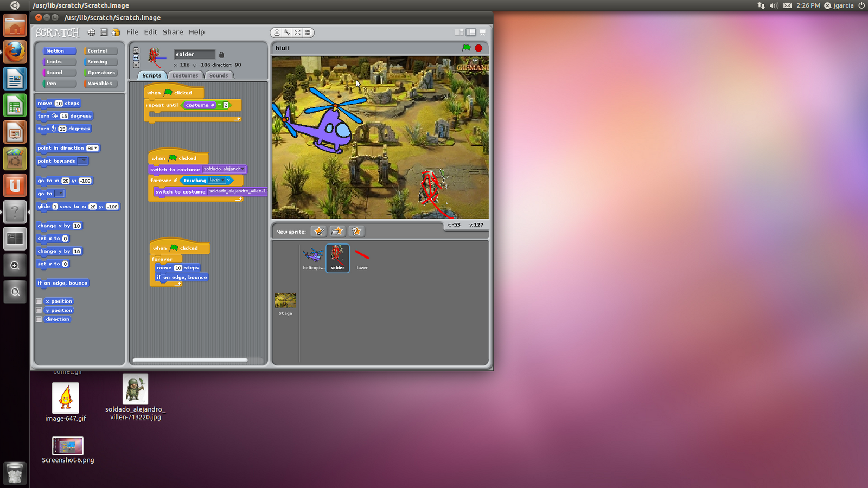The width and height of the screenshot is (868, 488).
Task: Open Firefox from the launcher
Action: 15,53
